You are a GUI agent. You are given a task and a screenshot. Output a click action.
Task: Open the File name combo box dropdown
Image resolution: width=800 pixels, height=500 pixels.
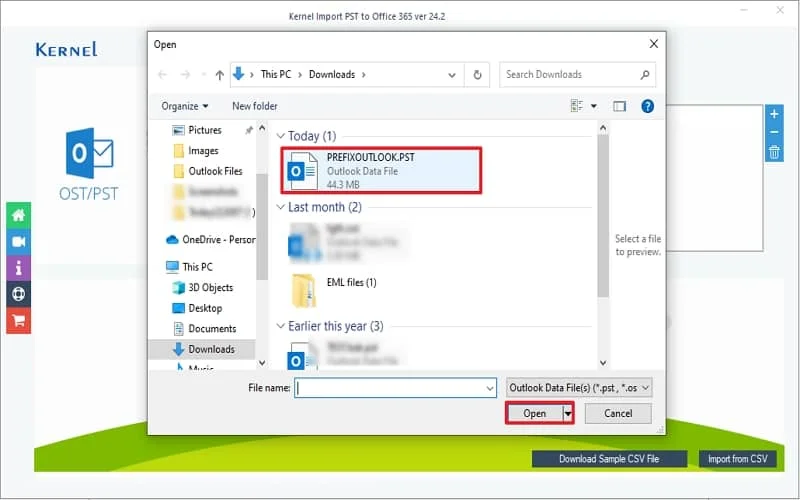tap(490, 388)
